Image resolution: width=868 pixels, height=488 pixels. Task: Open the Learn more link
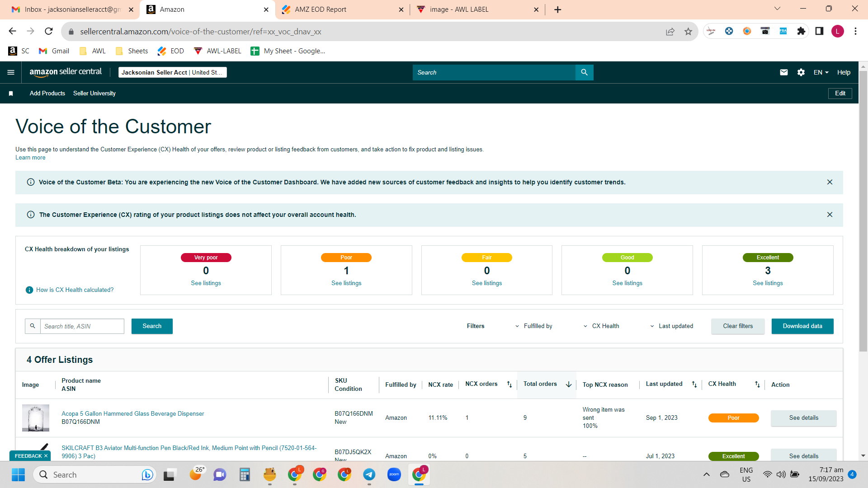30,158
